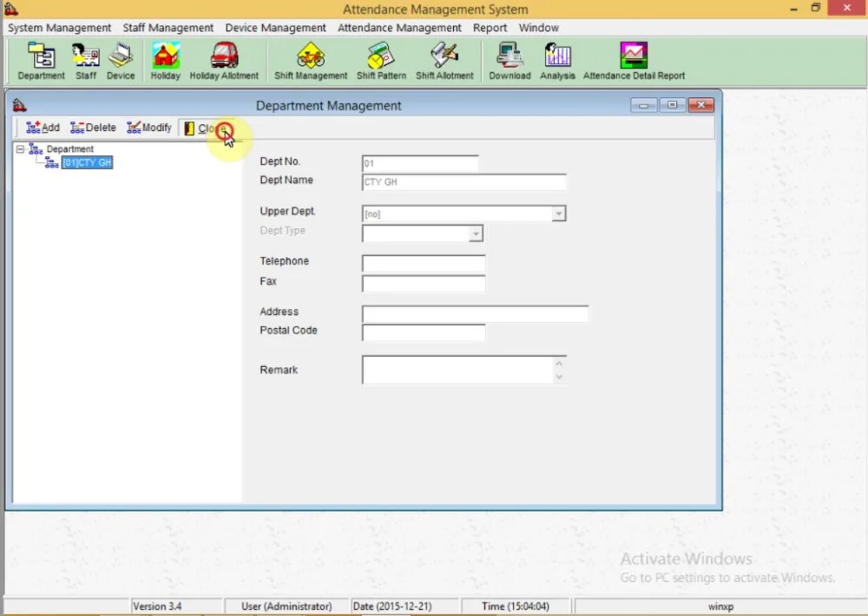Screen dimensions: 868x616
Task: Click Close in Department Management toolbar
Action: pyautogui.click(x=206, y=128)
